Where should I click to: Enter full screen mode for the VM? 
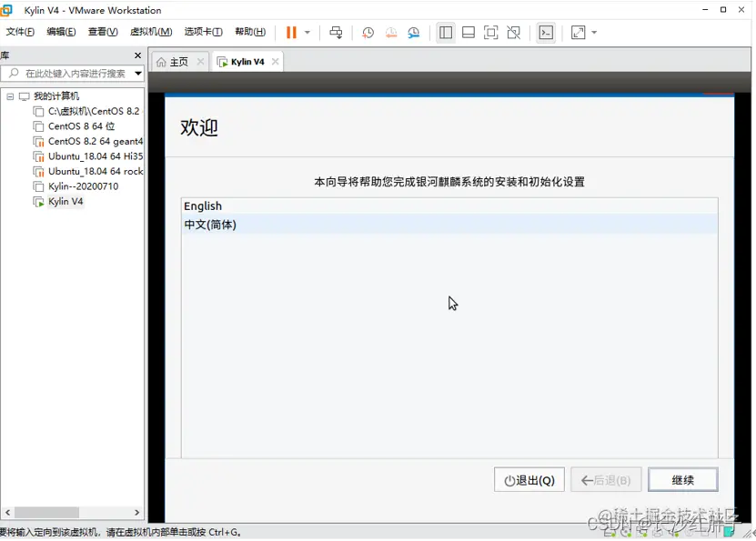point(490,33)
